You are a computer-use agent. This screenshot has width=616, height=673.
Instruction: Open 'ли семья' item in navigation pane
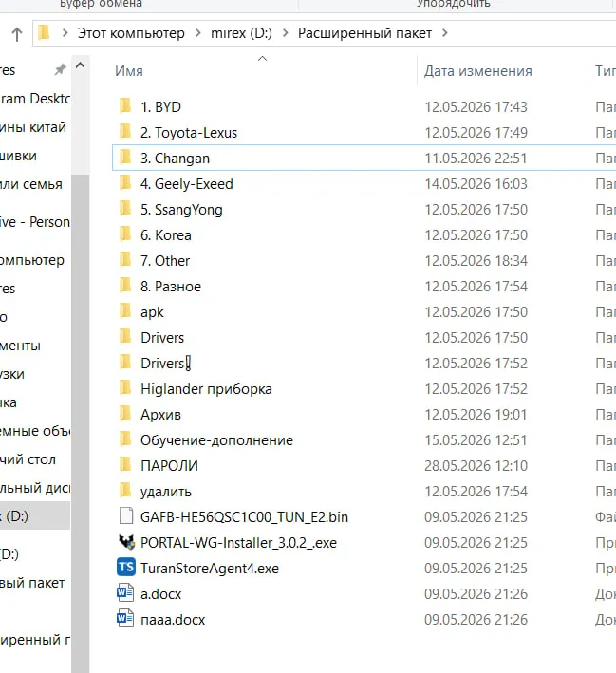(31, 184)
